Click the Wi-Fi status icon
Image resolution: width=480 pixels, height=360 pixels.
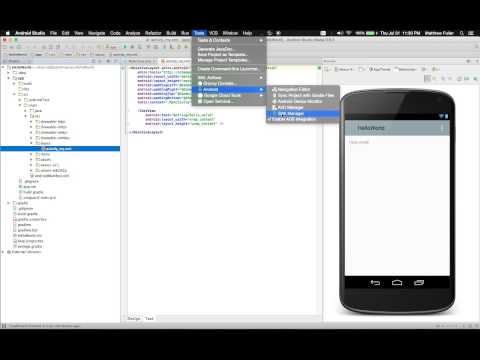pos(349,33)
